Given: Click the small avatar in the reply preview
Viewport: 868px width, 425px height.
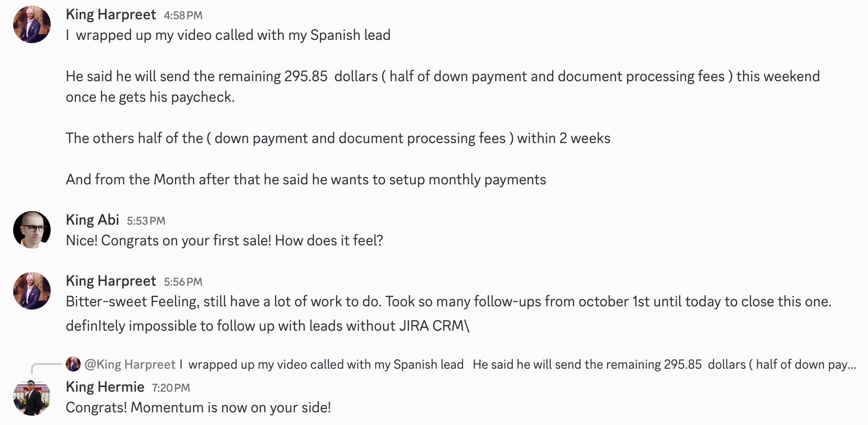Looking at the screenshot, I should (x=73, y=364).
